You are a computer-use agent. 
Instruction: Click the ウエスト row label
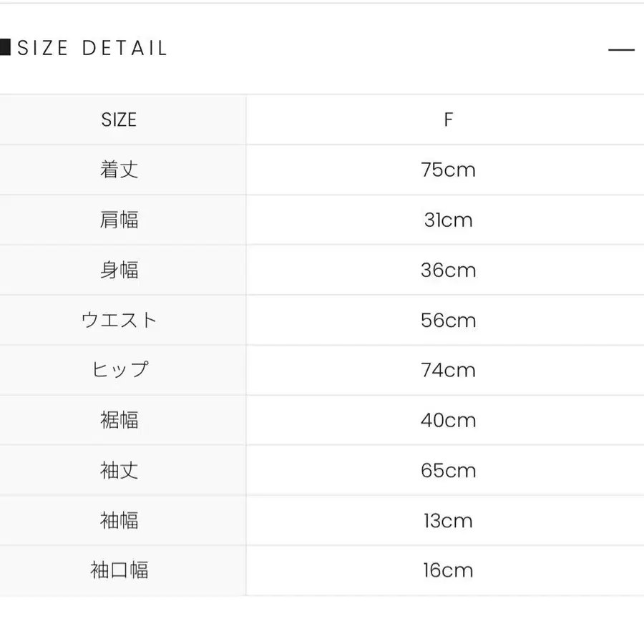pos(119,320)
